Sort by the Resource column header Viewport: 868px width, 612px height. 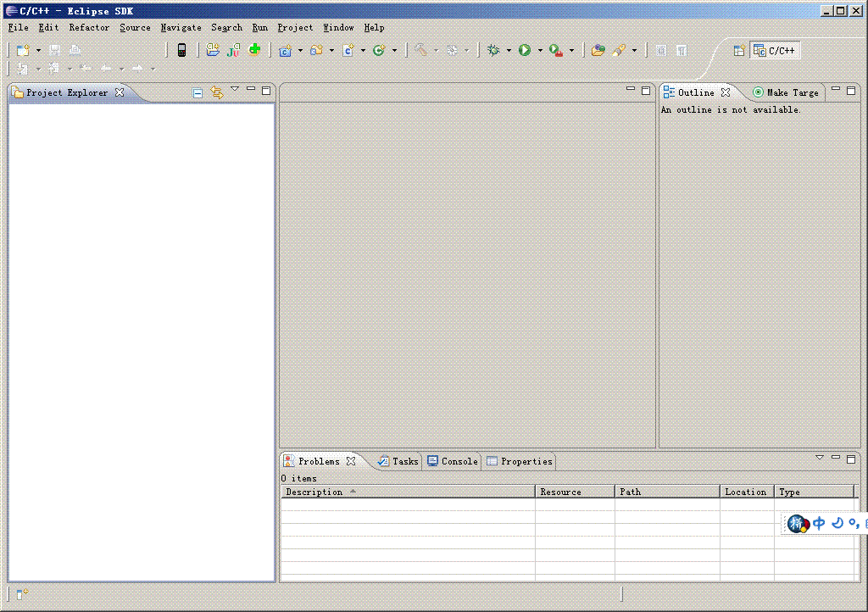point(576,492)
